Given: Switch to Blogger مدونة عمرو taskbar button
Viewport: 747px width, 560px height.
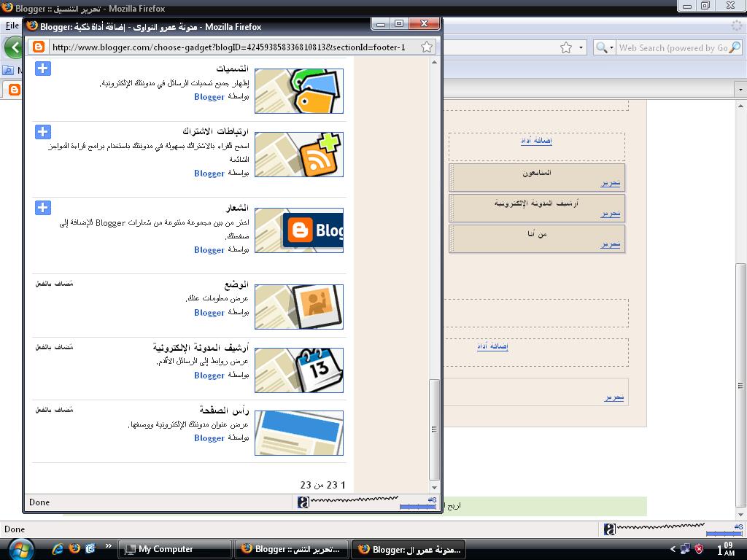Looking at the screenshot, I should click(x=409, y=549).
